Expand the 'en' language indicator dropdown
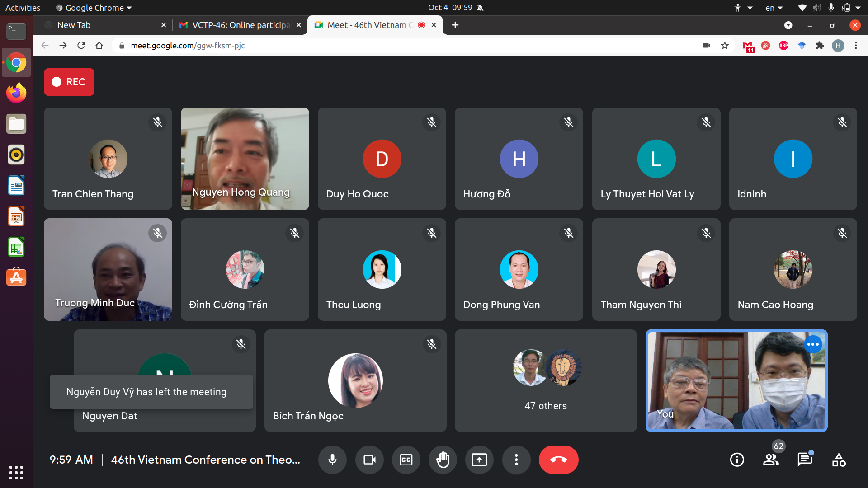The width and height of the screenshot is (868, 488). point(774,8)
